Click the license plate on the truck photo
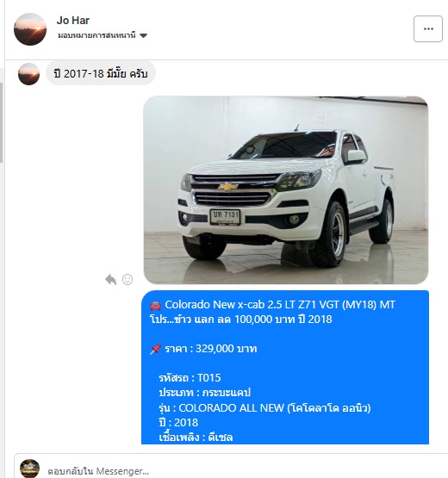 click(226, 217)
